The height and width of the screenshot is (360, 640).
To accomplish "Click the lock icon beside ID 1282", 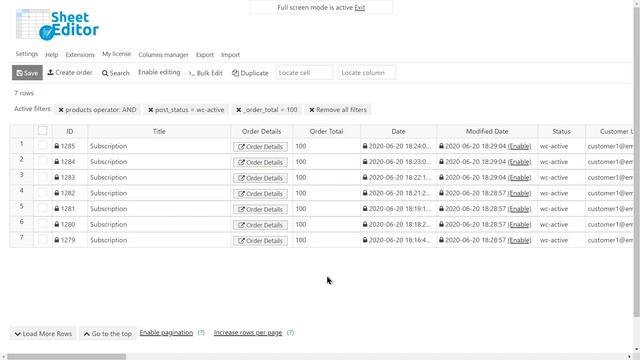I will point(57,193).
